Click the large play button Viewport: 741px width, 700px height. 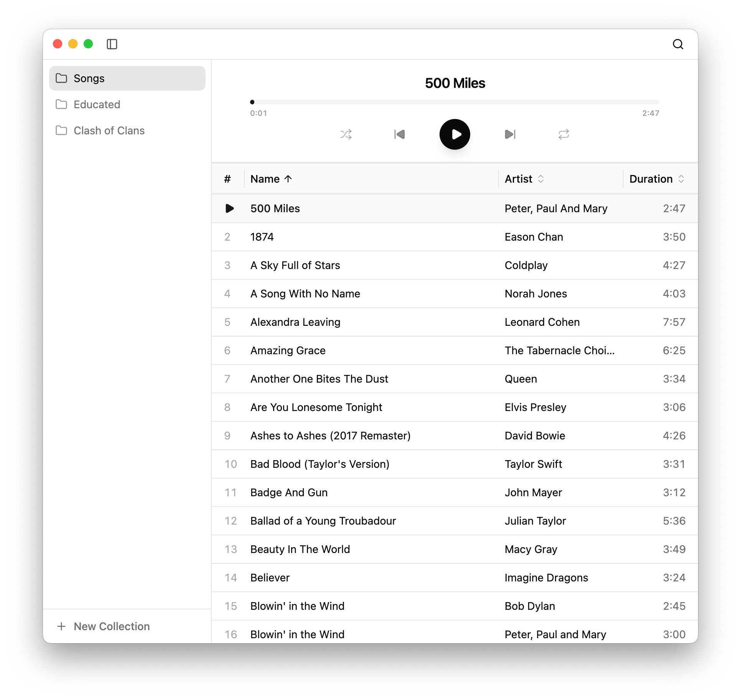click(x=455, y=134)
